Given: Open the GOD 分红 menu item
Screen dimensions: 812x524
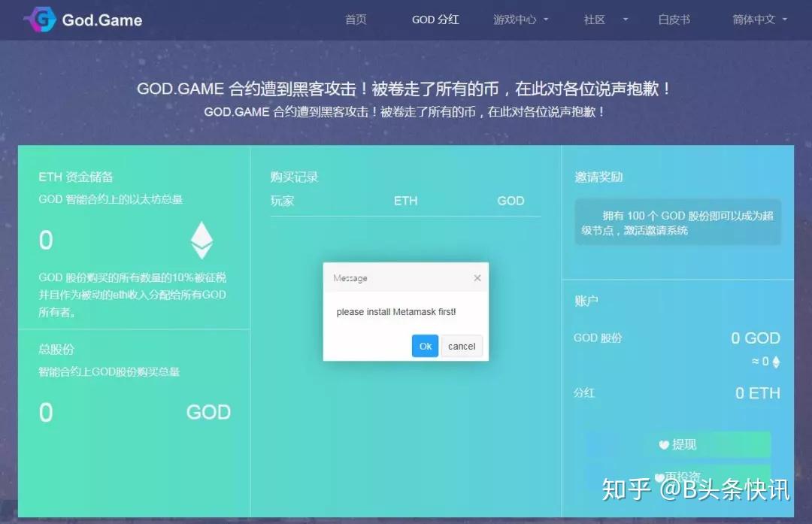Looking at the screenshot, I should (435, 20).
